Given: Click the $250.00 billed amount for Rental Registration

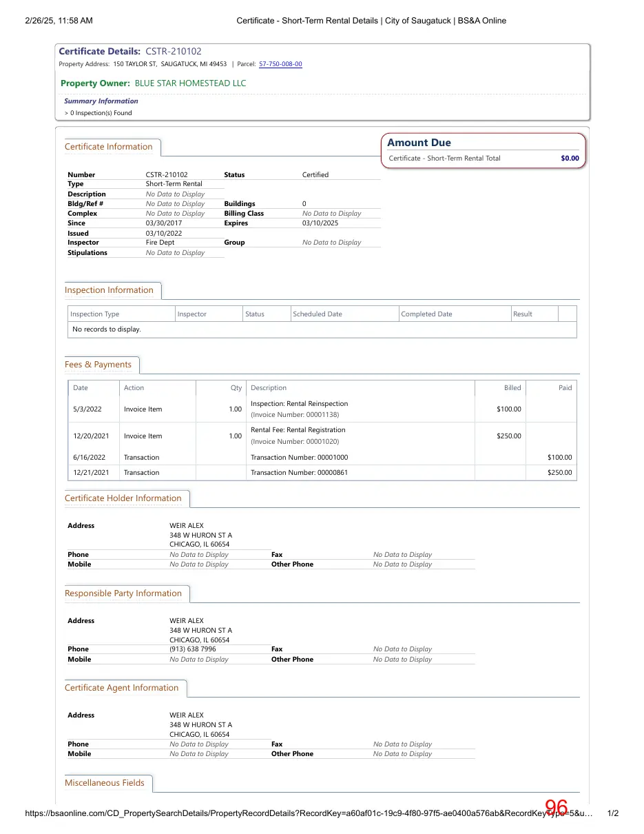Looking at the screenshot, I should 509,436.
